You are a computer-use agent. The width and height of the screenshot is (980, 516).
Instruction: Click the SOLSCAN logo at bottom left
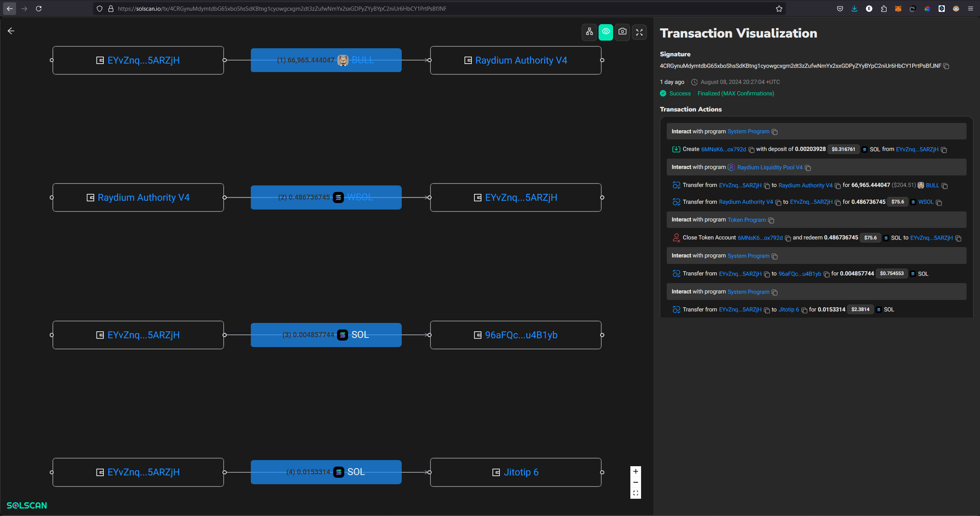point(27,505)
